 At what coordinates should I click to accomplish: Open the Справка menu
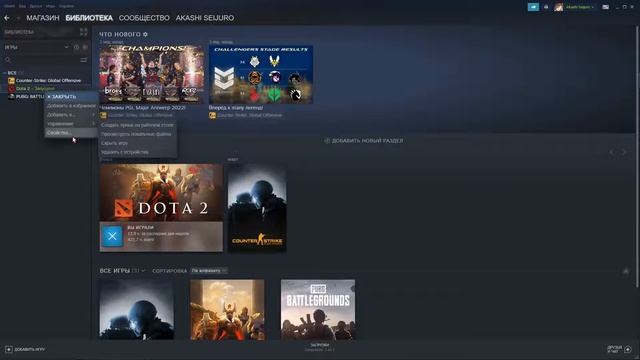[x=67, y=6]
